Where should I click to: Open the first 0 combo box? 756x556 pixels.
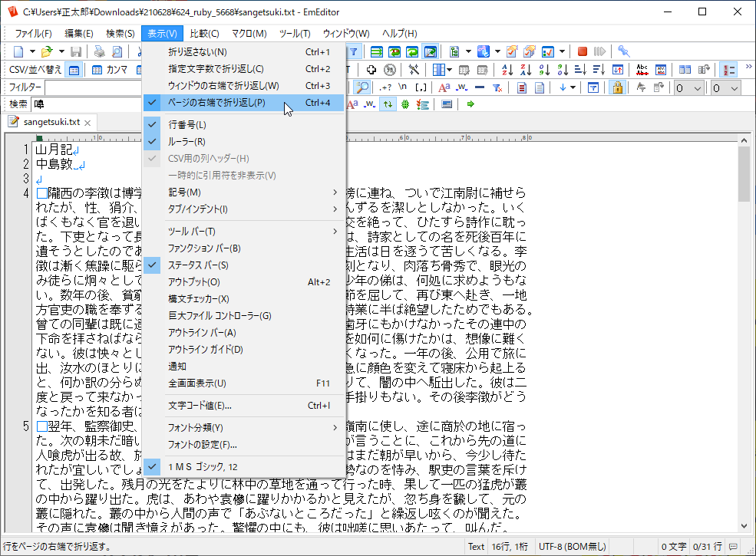coord(688,88)
